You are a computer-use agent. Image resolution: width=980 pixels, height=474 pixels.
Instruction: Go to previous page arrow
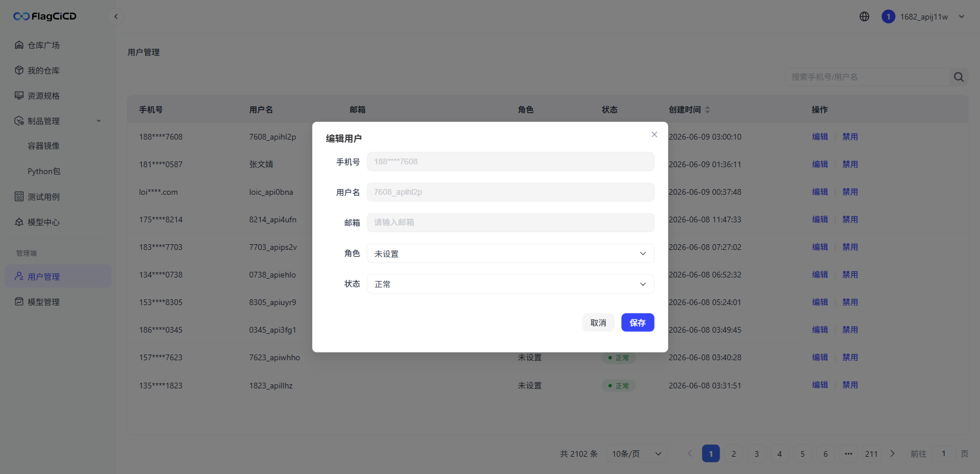pos(690,454)
